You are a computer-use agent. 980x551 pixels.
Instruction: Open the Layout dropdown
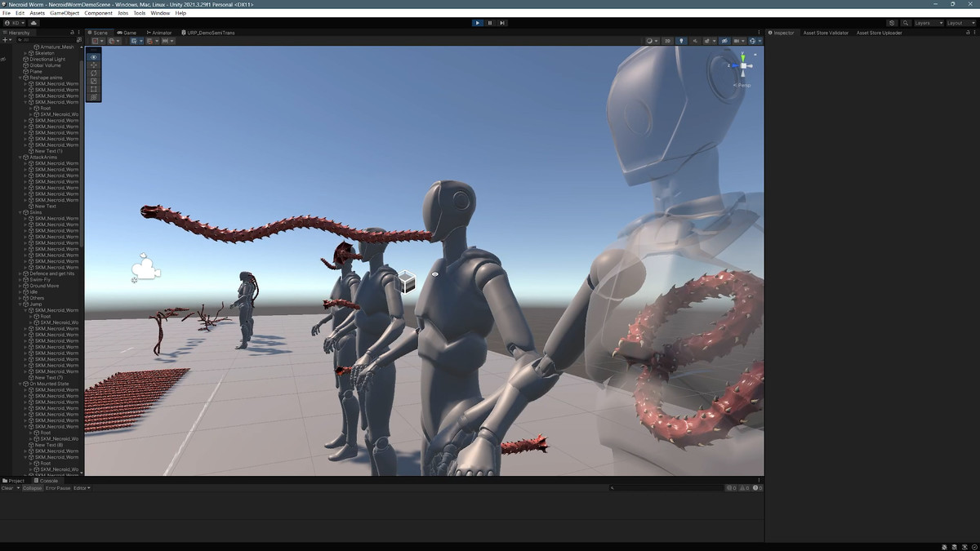[960, 23]
